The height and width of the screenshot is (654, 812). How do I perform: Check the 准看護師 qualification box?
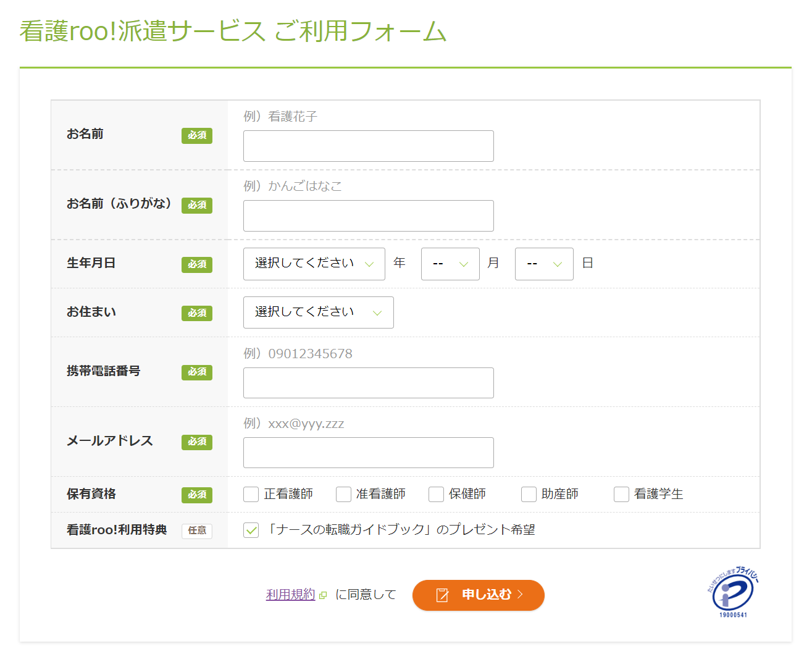pyautogui.click(x=343, y=494)
